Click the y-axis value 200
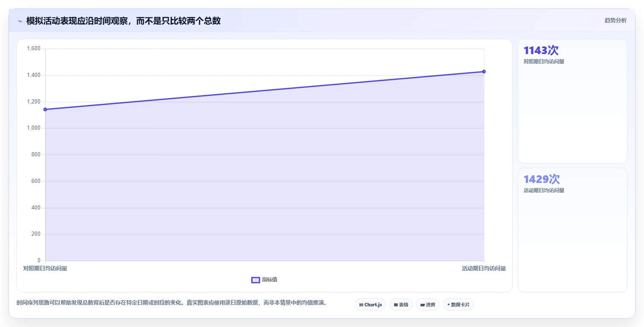 (x=36, y=234)
